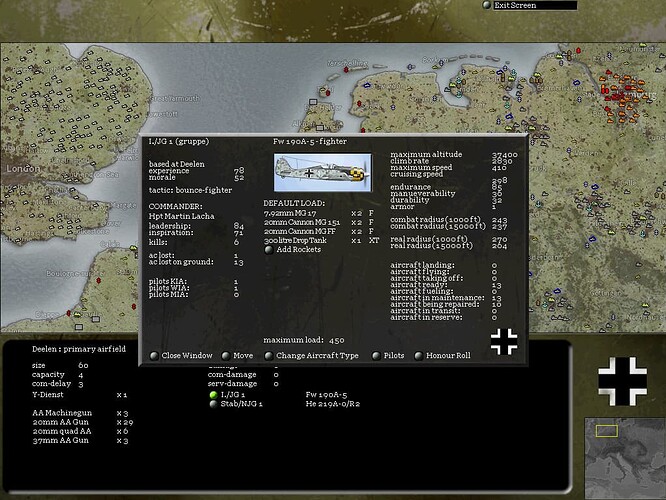This screenshot has width=666, height=500.
Task: Click the '20mm quad AA' row
Action: click(x=80, y=431)
